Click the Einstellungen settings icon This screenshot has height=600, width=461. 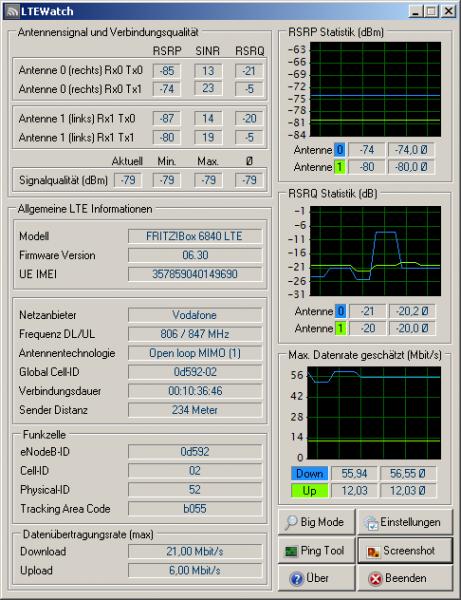371,523
